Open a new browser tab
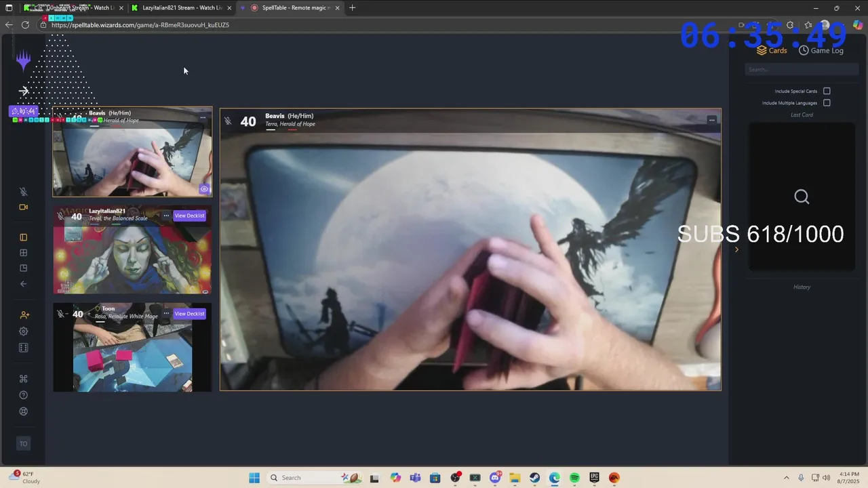868x488 pixels. coord(352,7)
